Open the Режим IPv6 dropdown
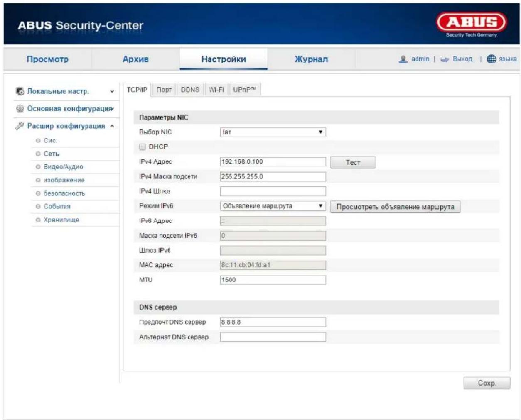This screenshot has width=521, height=420. 273,206
